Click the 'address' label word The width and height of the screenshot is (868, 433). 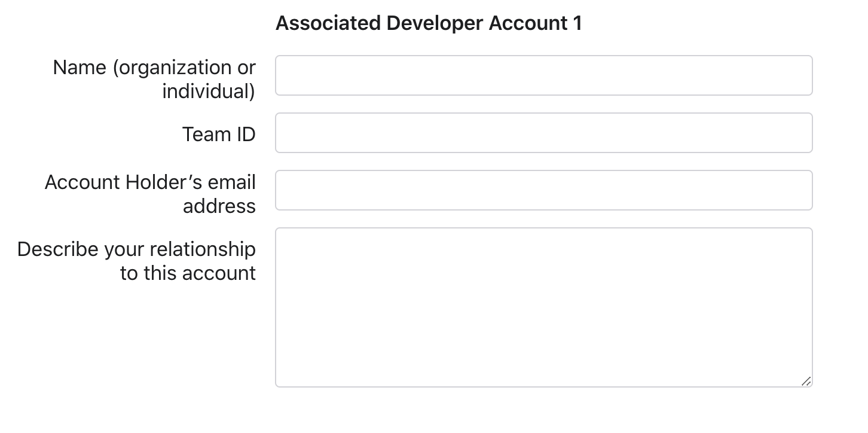tap(219, 206)
